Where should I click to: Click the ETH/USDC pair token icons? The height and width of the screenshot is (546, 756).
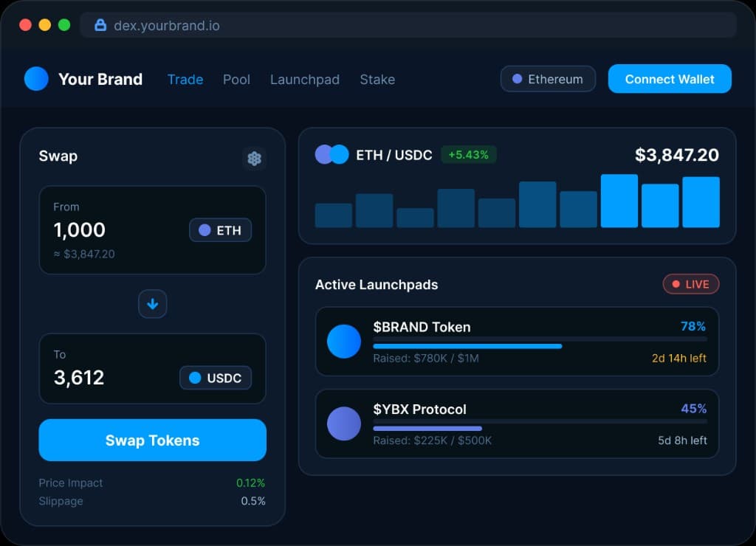[331, 155]
